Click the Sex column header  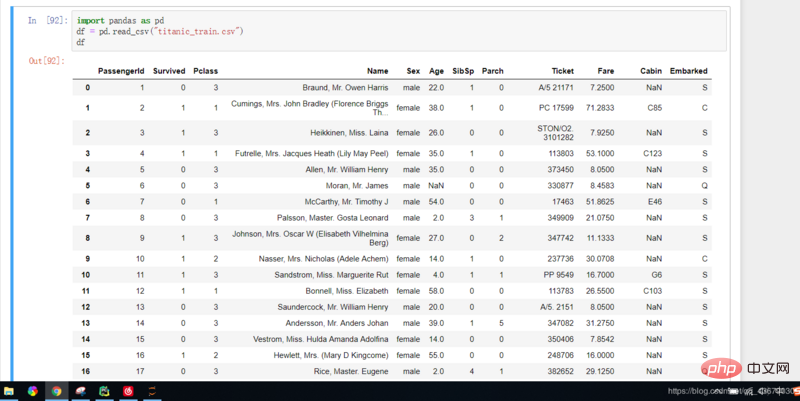(413, 71)
